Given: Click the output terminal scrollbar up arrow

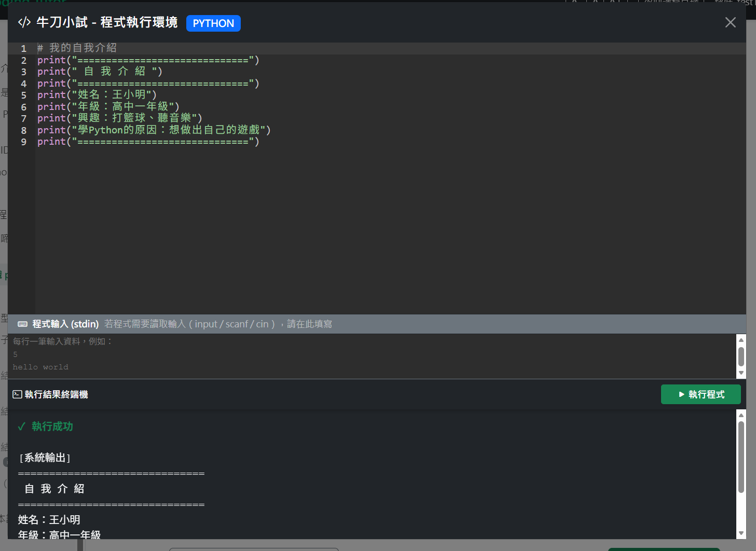Looking at the screenshot, I should 741,415.
